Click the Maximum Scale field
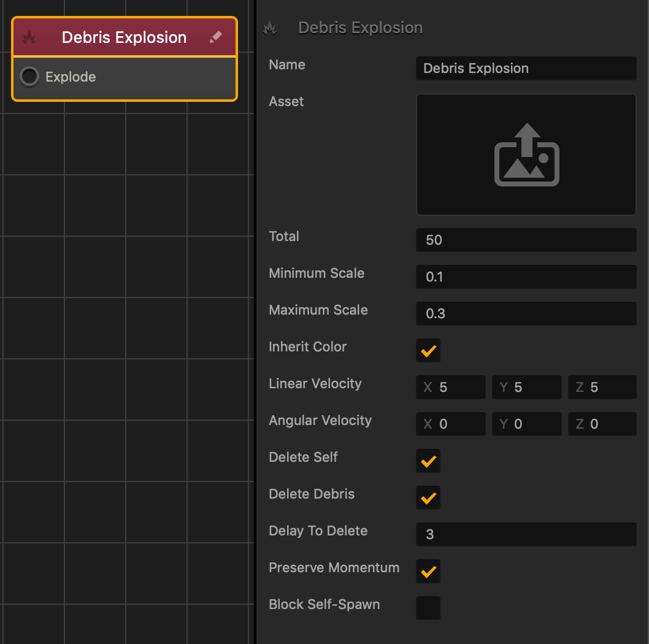The width and height of the screenshot is (649, 644). point(526,313)
